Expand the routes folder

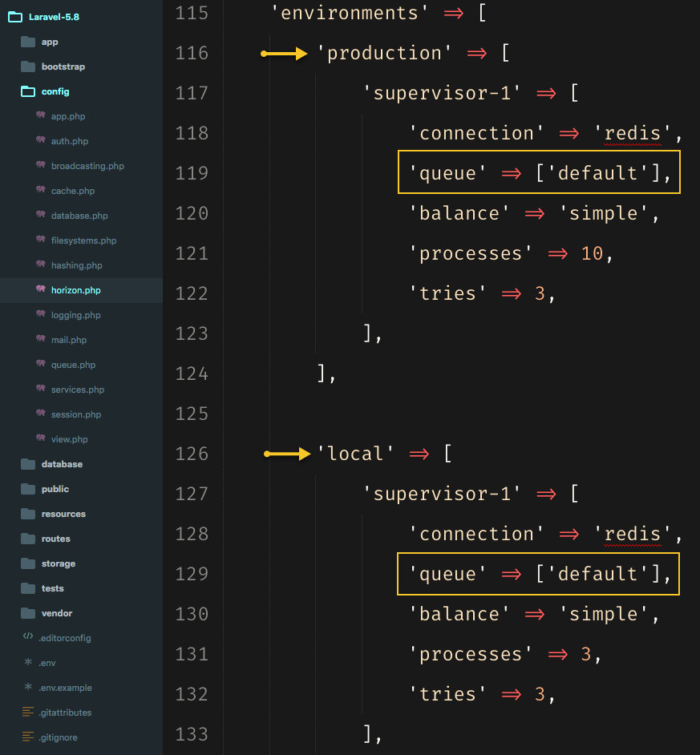[x=56, y=539]
